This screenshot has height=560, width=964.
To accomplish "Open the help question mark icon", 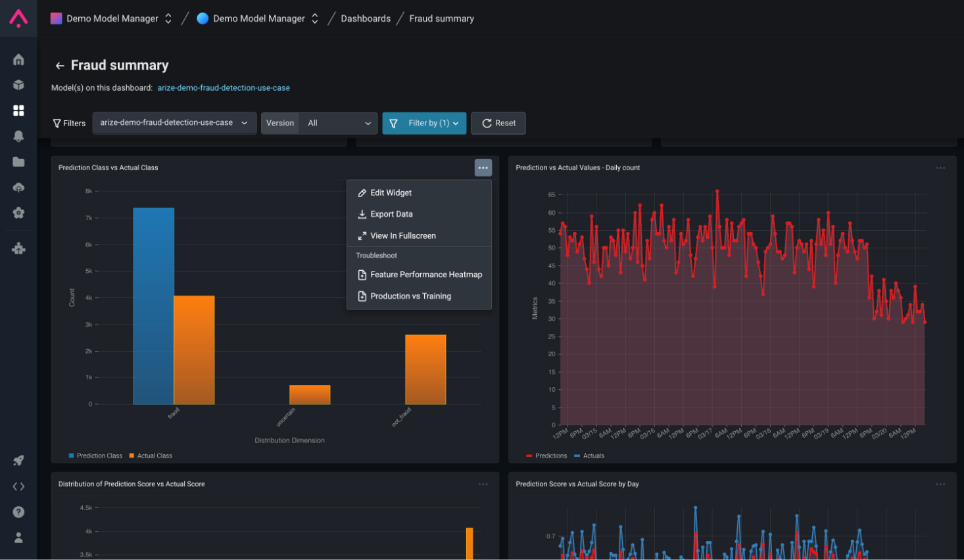I will [x=18, y=512].
